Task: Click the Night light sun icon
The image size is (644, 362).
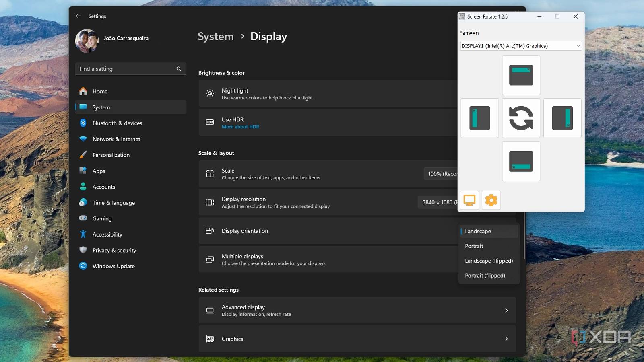Action: [x=210, y=94]
